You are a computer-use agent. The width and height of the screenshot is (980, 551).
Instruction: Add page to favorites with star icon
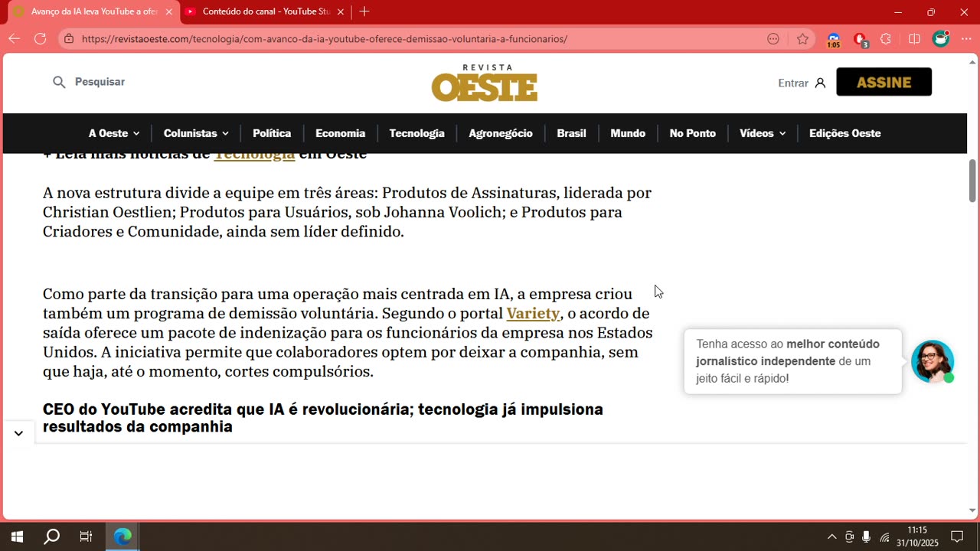pos(802,39)
